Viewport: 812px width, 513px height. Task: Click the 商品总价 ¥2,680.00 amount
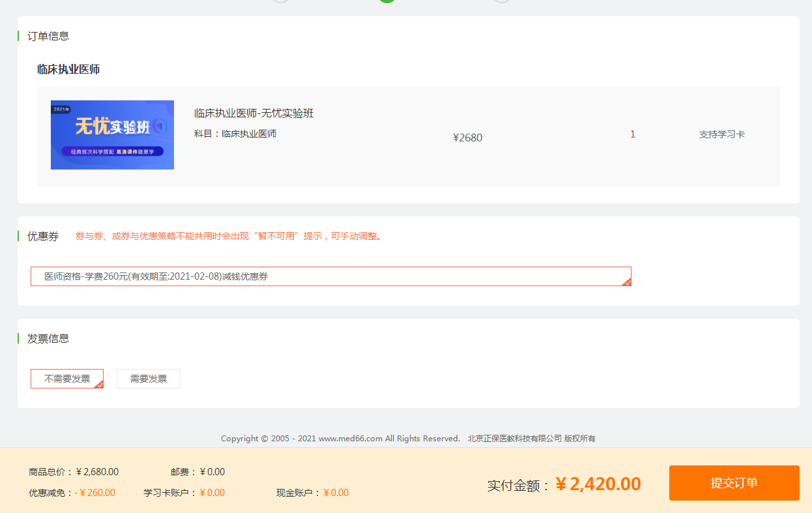pos(97,472)
